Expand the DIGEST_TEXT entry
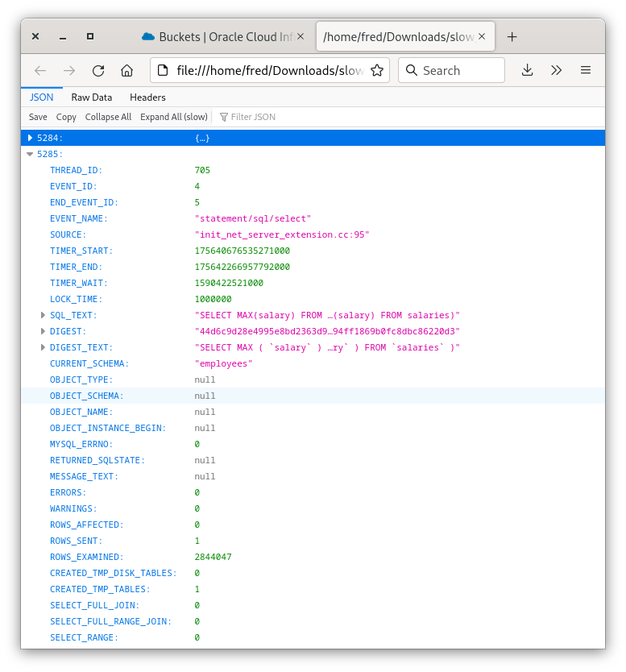The image size is (626, 672). (x=44, y=347)
